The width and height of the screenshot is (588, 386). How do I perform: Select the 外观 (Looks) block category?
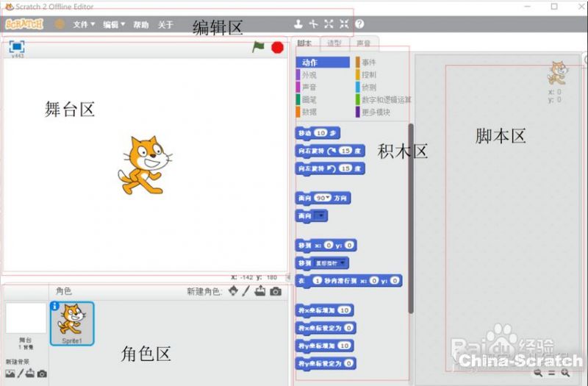(309, 75)
